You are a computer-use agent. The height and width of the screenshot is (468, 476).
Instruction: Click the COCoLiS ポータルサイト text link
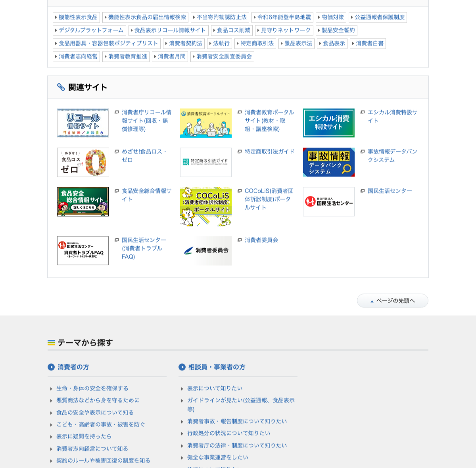click(x=270, y=199)
